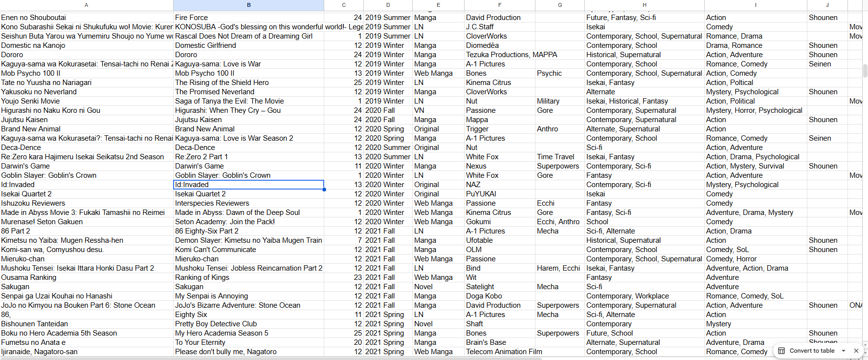Select column I header
This screenshot has width=868, height=360.
point(756,5)
